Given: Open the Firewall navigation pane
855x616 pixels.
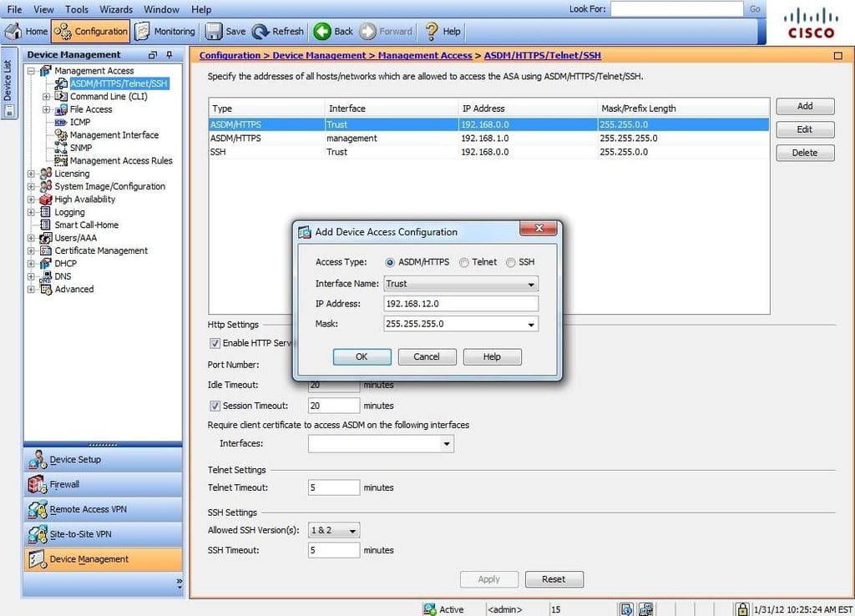Looking at the screenshot, I should point(103,484).
